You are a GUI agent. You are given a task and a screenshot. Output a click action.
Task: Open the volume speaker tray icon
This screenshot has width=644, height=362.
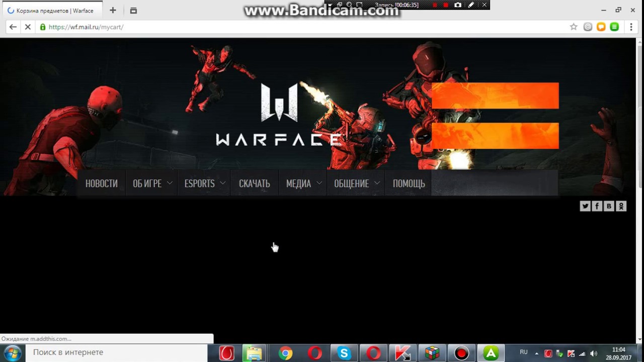point(594,353)
